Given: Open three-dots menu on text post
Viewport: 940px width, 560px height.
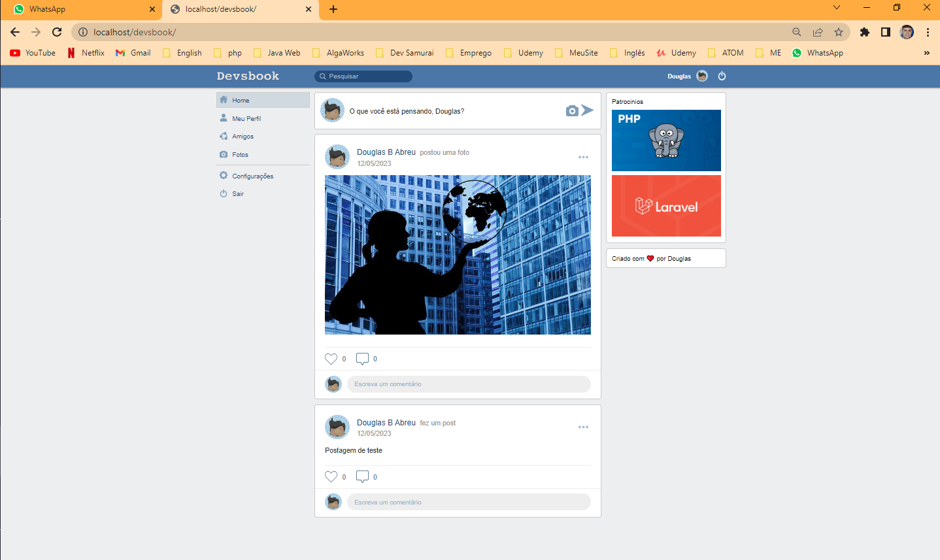Looking at the screenshot, I should point(583,427).
